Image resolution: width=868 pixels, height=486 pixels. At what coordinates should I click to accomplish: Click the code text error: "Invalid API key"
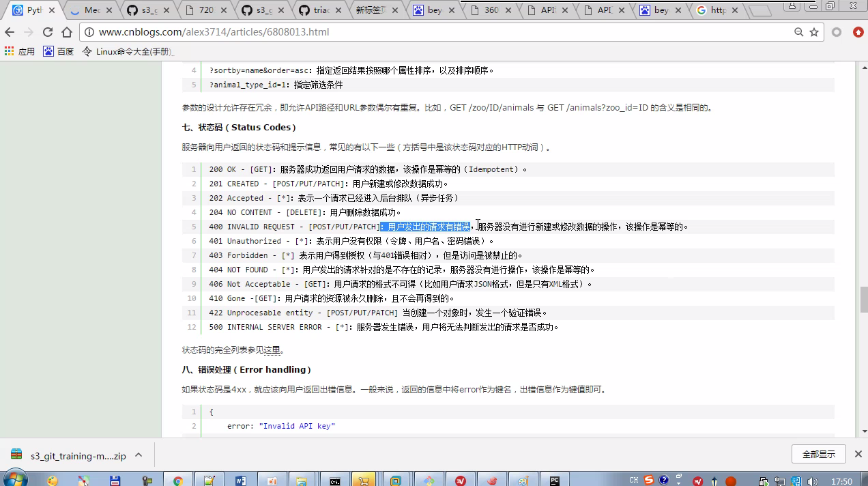(x=281, y=426)
